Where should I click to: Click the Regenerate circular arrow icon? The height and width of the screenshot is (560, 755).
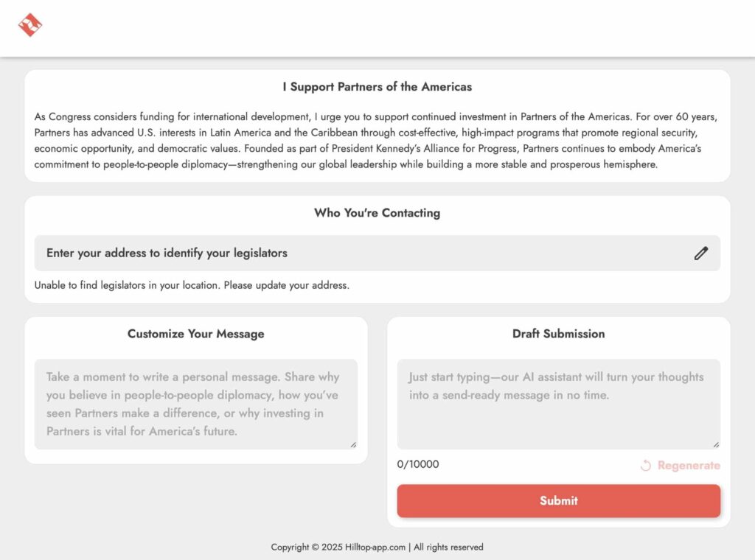tap(646, 465)
